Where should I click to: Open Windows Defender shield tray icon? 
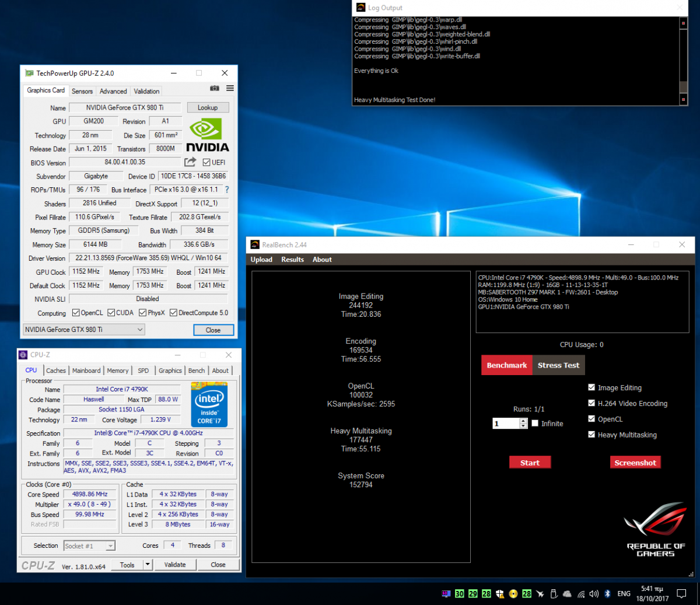(x=500, y=594)
